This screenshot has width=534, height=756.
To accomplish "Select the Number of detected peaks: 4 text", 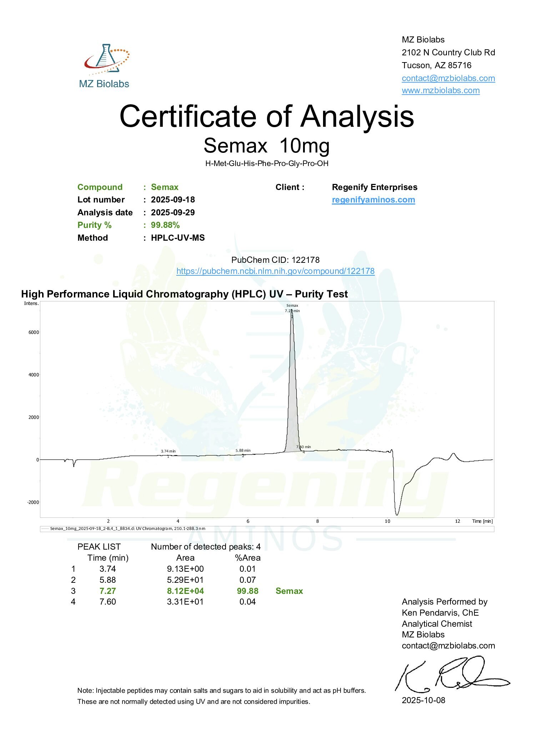I will [x=206, y=547].
